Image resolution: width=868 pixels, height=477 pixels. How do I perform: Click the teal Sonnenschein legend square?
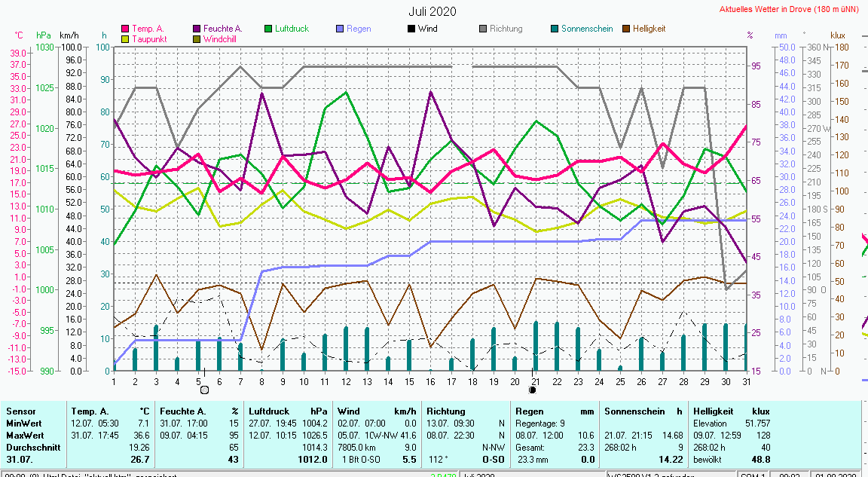554,29
